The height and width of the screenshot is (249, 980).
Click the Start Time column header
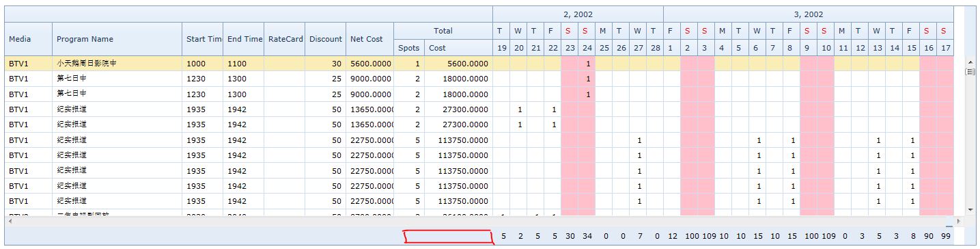click(x=203, y=39)
